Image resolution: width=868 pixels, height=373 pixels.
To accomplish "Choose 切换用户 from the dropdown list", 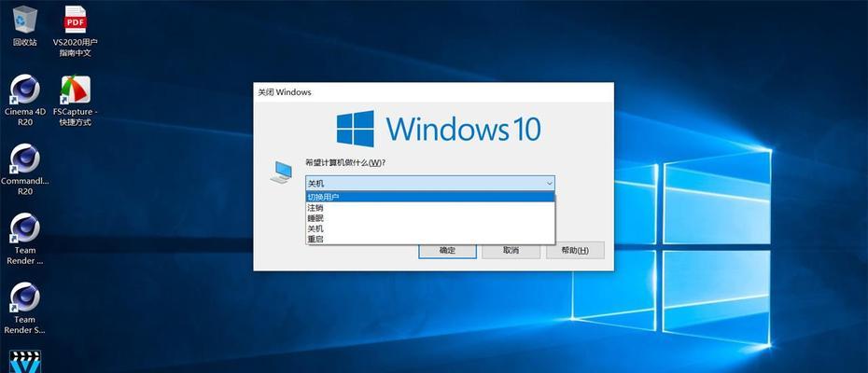I will point(430,197).
